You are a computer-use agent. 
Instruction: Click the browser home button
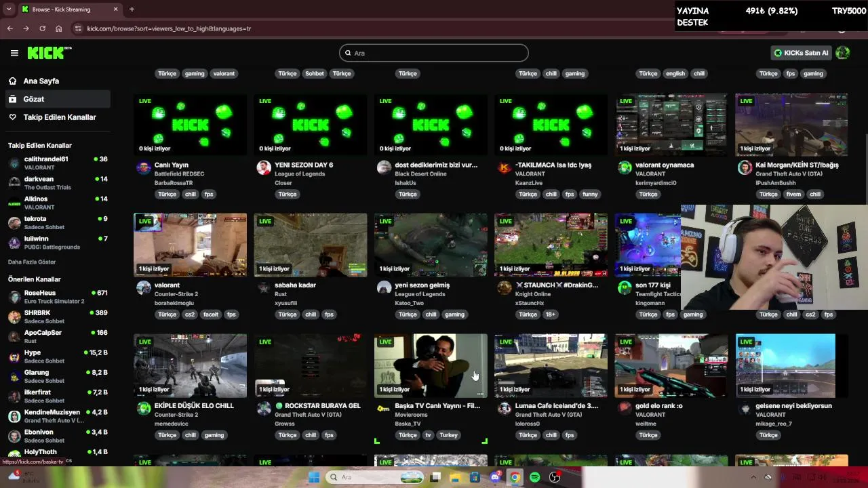click(x=58, y=28)
